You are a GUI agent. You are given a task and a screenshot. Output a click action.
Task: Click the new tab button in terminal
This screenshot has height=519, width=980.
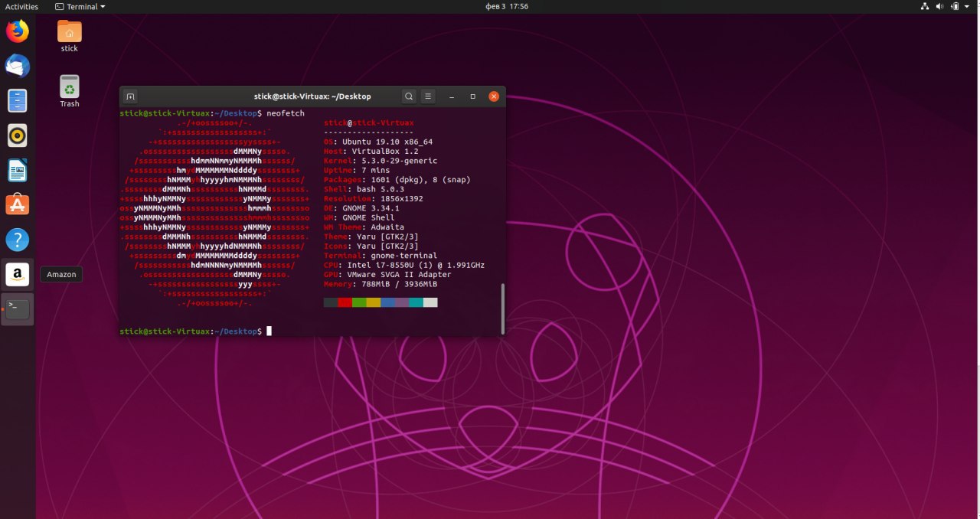(x=130, y=96)
